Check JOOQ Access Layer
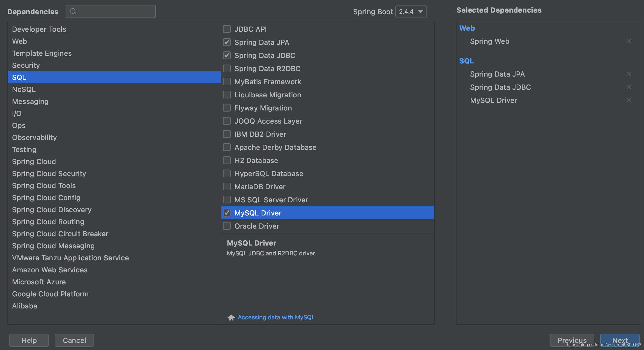This screenshot has height=350, width=644. pyautogui.click(x=227, y=121)
